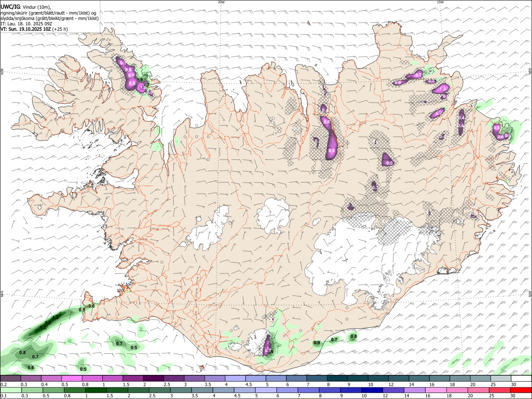Click the 'slydda/snjókoma' legend description line
The width and height of the screenshot is (532, 399).
(49, 18)
